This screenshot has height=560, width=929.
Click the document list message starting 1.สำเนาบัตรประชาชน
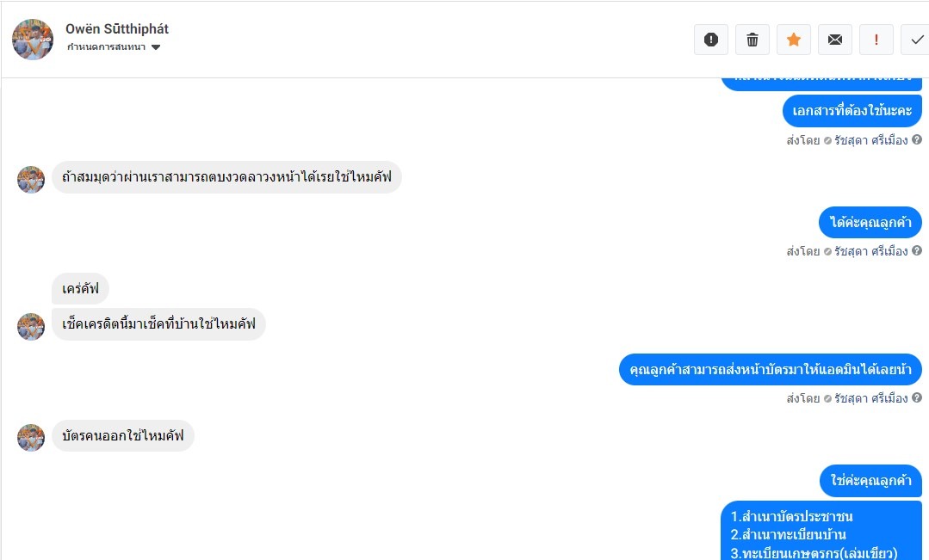coord(821,531)
